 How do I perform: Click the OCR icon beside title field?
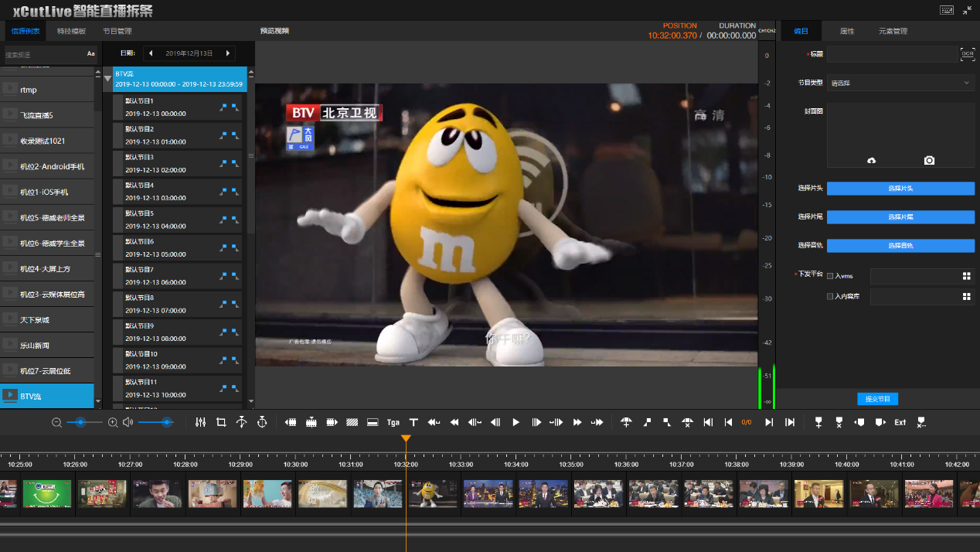point(968,54)
